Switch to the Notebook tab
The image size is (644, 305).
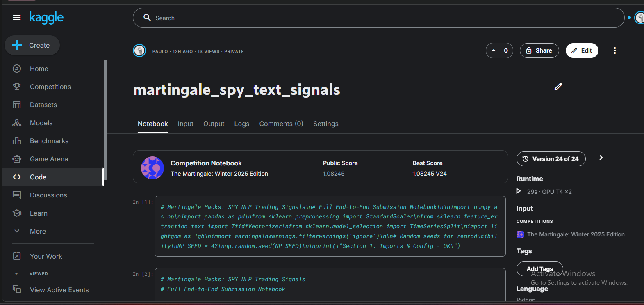(152, 124)
